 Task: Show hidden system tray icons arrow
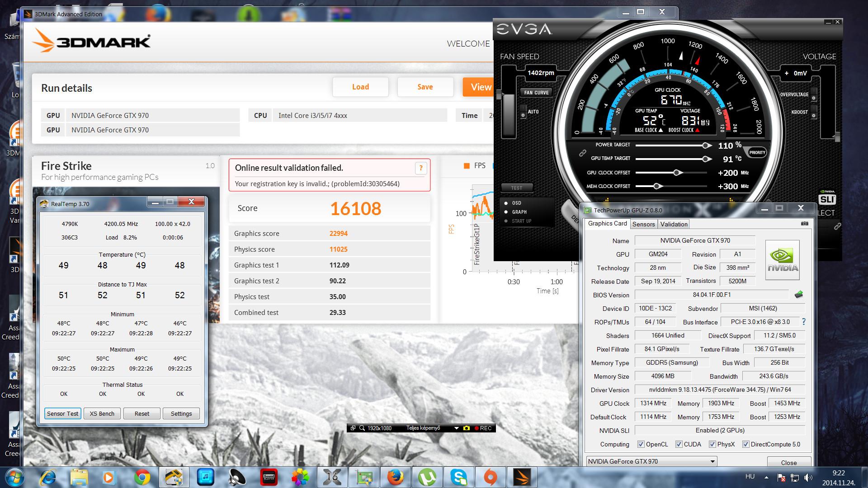(766, 477)
